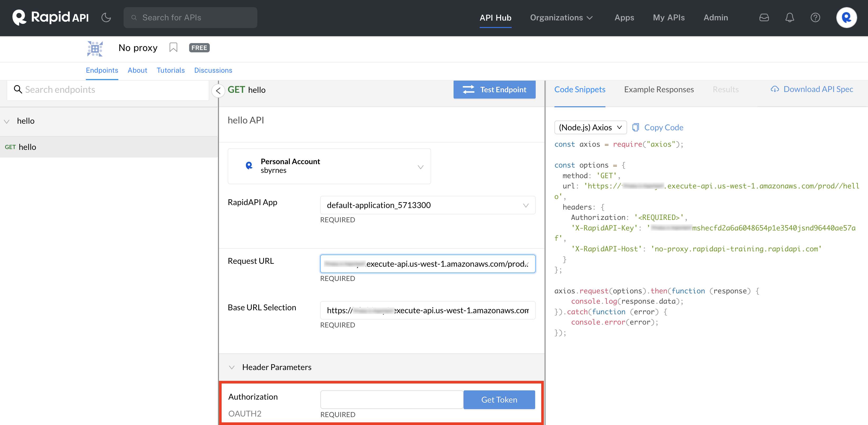The height and width of the screenshot is (425, 868).
Task: Switch to the Tutorials tab
Action: (170, 70)
